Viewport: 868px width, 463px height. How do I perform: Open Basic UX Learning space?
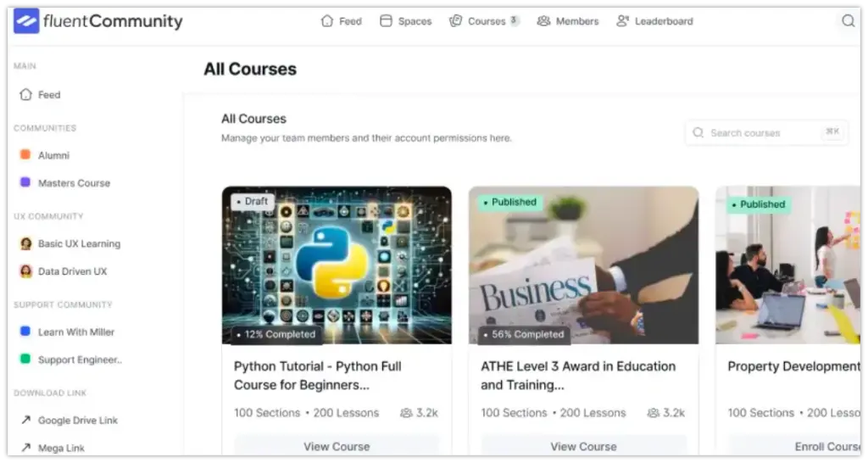70,243
